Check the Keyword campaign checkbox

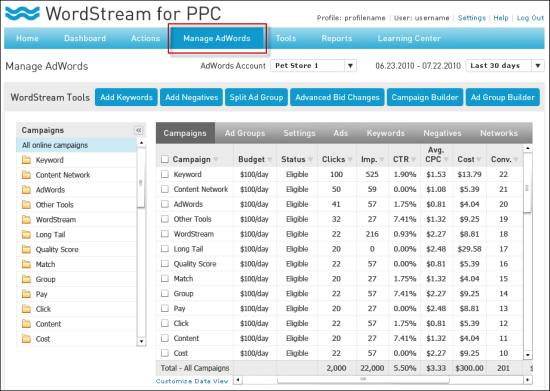(x=165, y=174)
